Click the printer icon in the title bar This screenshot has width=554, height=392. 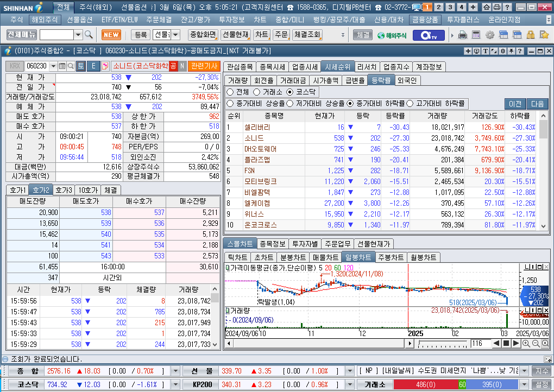click(x=497, y=7)
